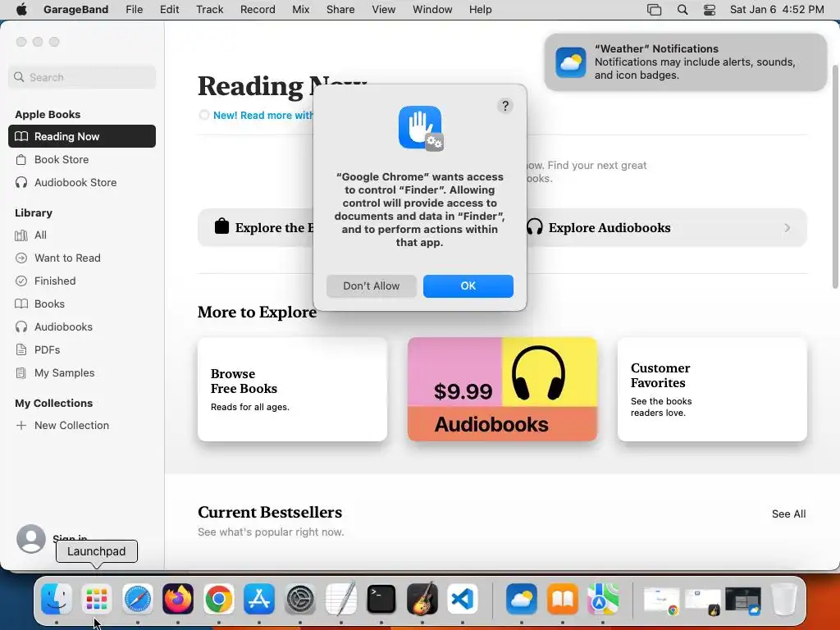Select All in the Library section
The height and width of the screenshot is (630, 840).
point(82,235)
